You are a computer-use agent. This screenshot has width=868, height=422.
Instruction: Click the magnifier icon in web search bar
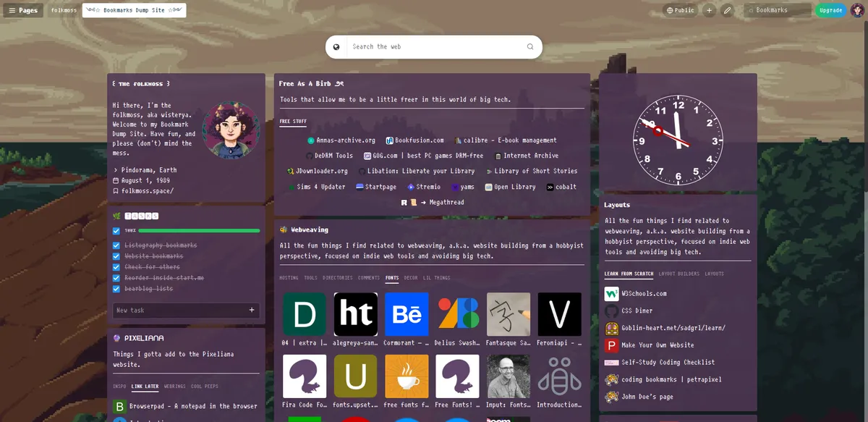point(530,47)
